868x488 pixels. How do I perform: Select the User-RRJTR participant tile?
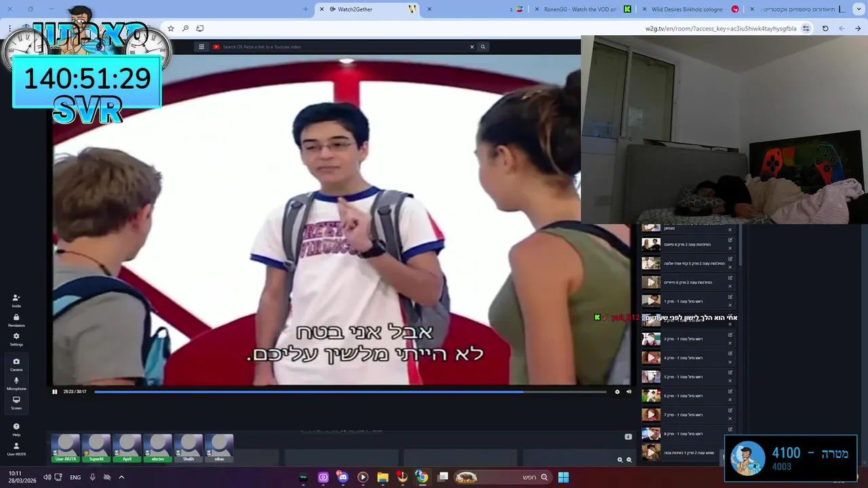pyautogui.click(x=66, y=449)
